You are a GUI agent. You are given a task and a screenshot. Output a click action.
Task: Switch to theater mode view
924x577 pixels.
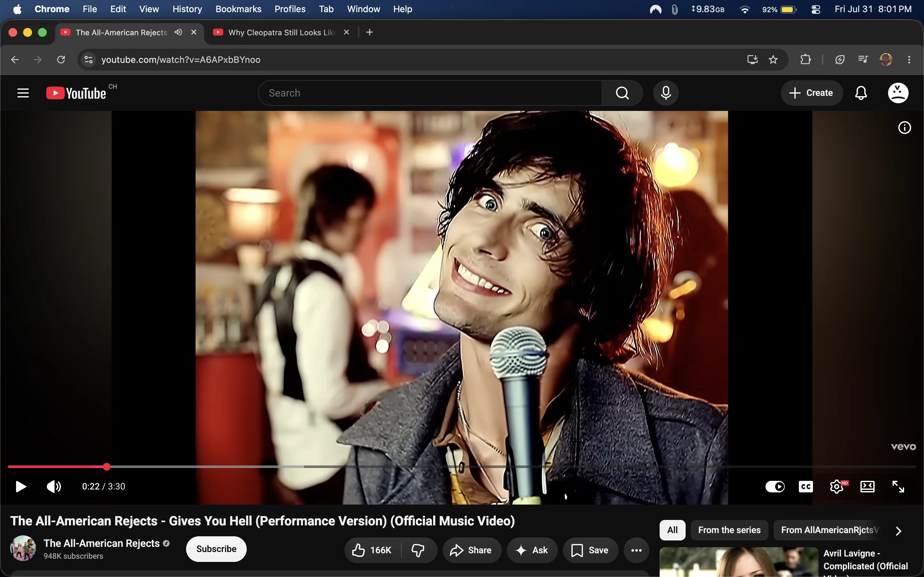click(867, 487)
